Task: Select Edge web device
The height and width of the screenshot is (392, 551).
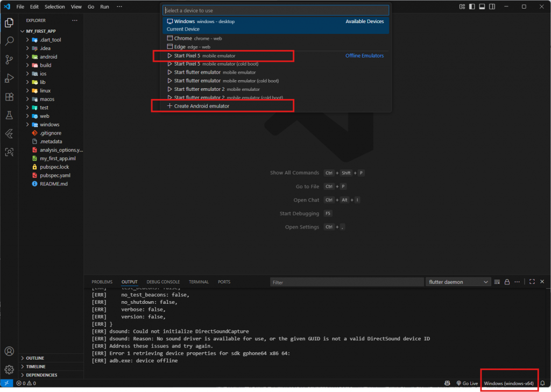Action: tap(276, 47)
